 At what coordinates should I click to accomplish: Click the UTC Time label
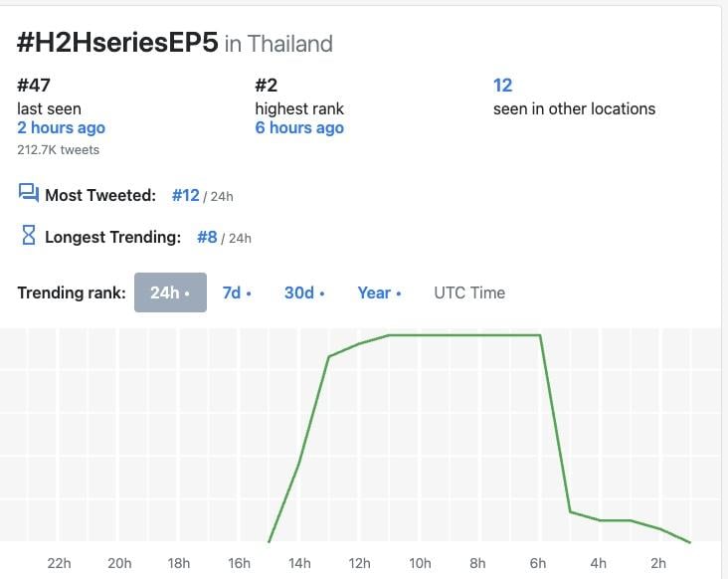point(469,292)
